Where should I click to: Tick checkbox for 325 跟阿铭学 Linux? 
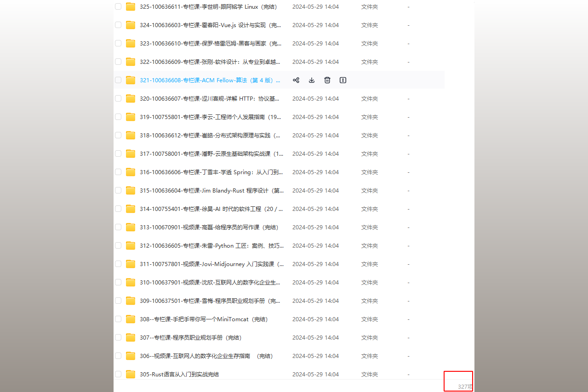coord(118,6)
